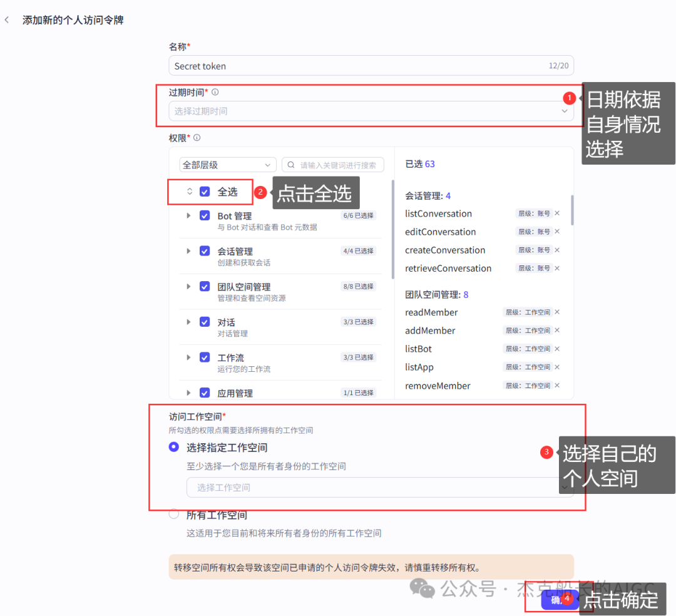Click the 4/4 已选择 badge

[358, 251]
